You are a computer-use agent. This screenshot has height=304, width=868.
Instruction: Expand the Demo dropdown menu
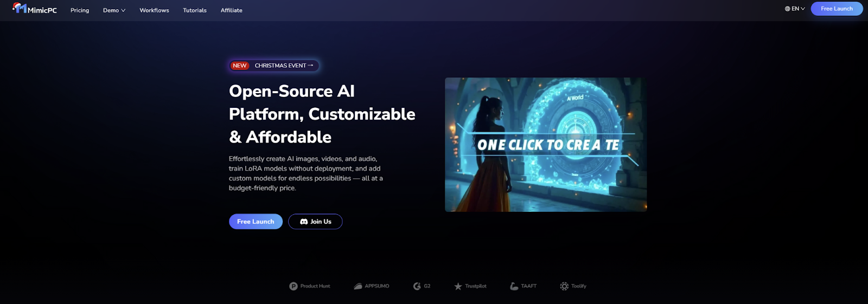coord(114,10)
